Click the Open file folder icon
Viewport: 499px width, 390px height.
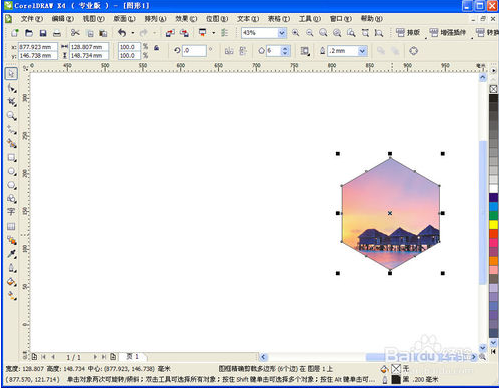(x=29, y=33)
